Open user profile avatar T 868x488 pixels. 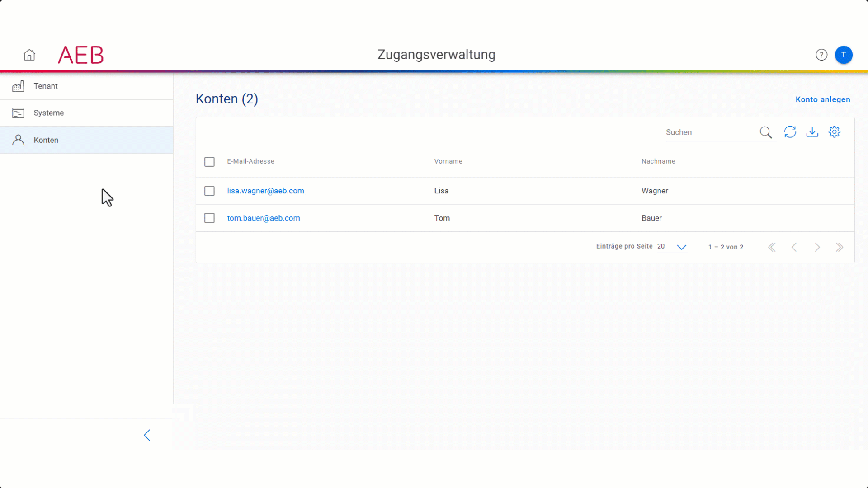(844, 55)
